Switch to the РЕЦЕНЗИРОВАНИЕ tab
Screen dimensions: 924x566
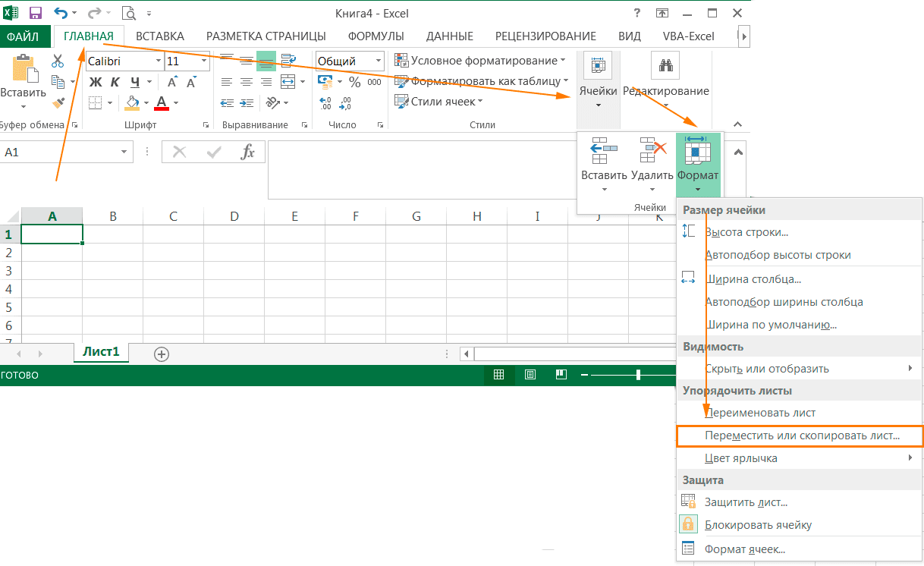[x=545, y=36]
